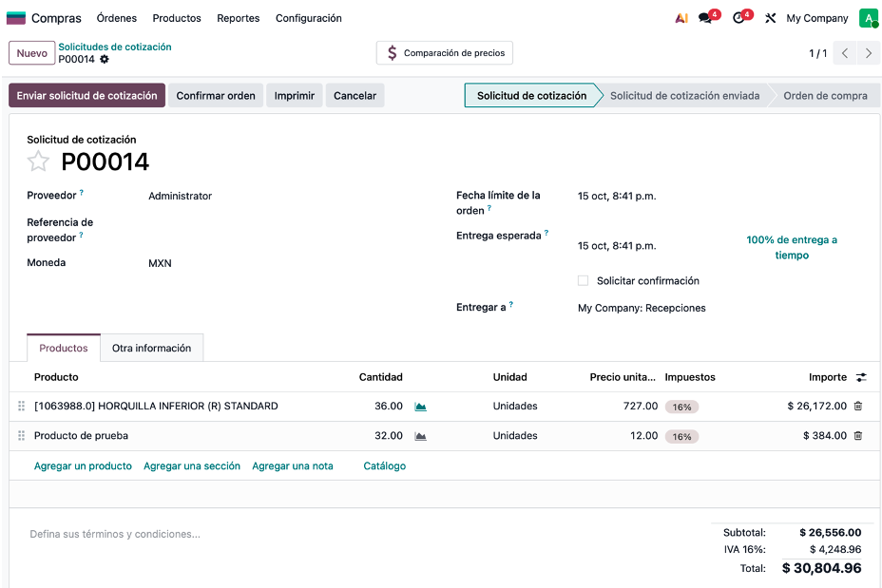Toggle the Solicitar confirmación checkbox
Viewport: 882px width, 588px height.
click(x=583, y=280)
